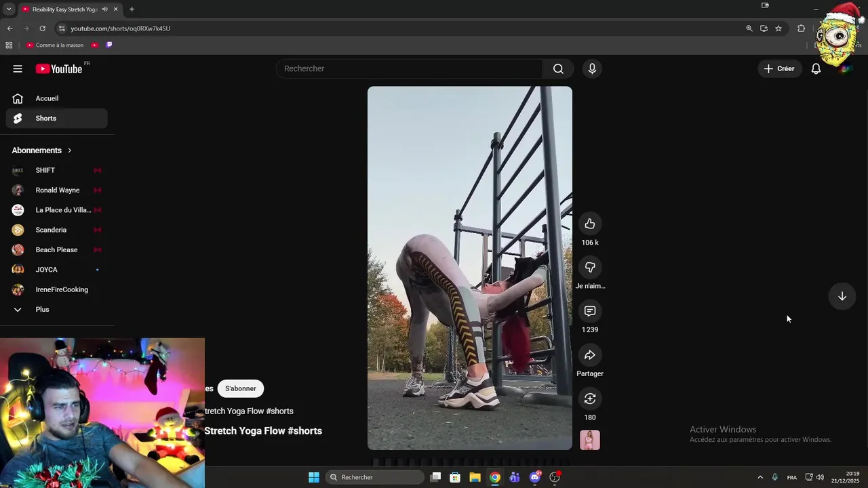Go to the YouTube home logo
This screenshot has width=868, height=488.
pyautogui.click(x=59, y=68)
